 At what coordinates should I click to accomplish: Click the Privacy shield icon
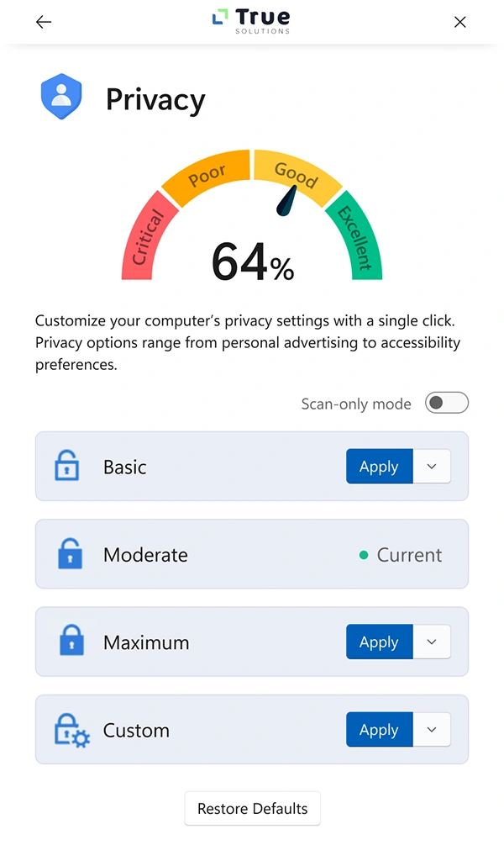click(x=61, y=97)
